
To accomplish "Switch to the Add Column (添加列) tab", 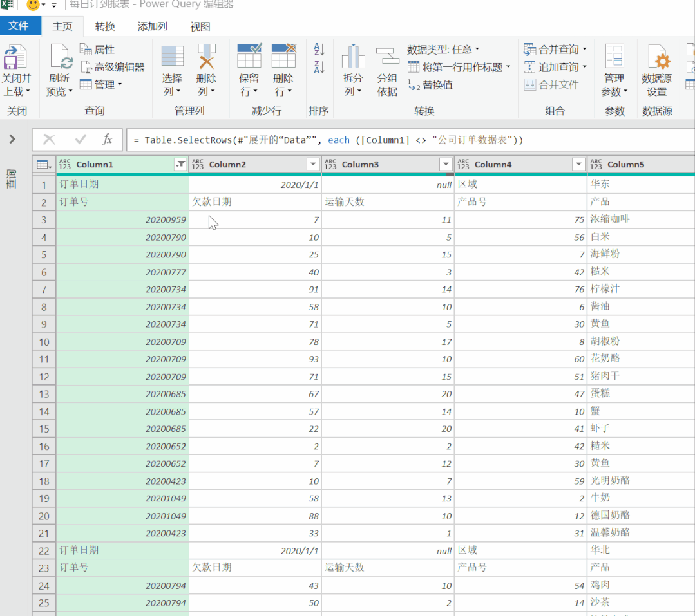I will click(153, 26).
